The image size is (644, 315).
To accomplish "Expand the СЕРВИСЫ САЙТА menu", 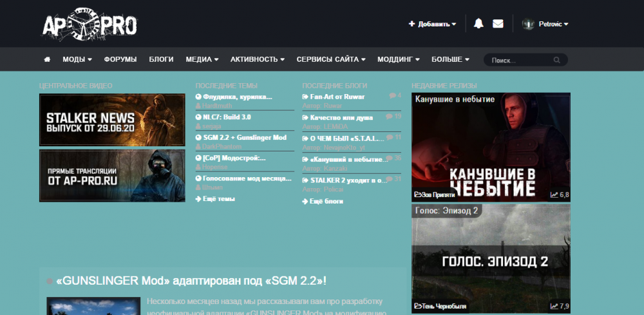I will click(331, 59).
